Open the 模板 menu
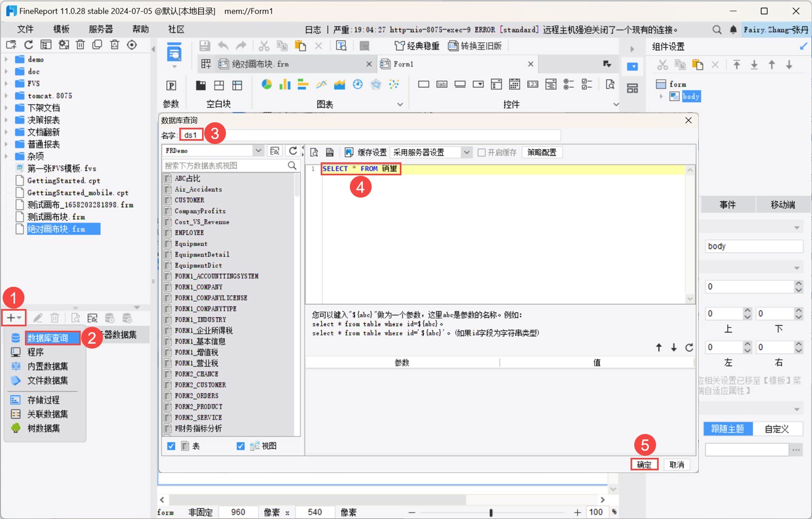Image resolution: width=812 pixels, height=519 pixels. pyautogui.click(x=61, y=29)
